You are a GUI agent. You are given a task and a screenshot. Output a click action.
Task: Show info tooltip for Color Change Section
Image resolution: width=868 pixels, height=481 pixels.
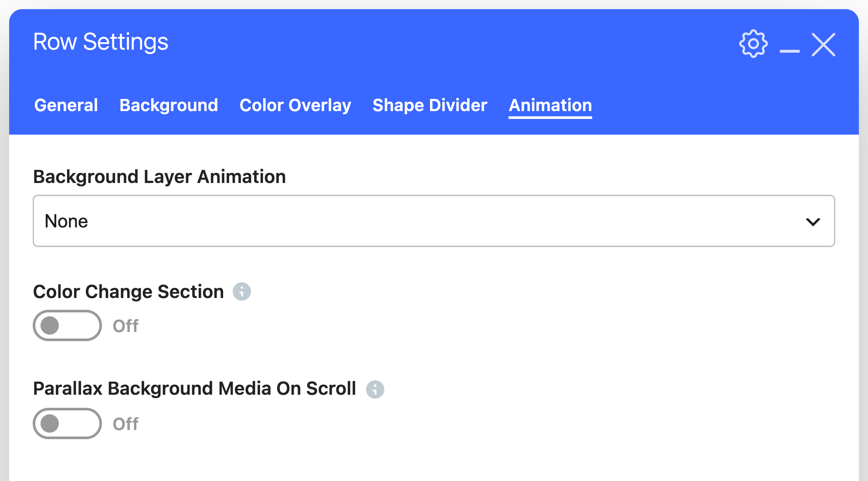(x=242, y=291)
